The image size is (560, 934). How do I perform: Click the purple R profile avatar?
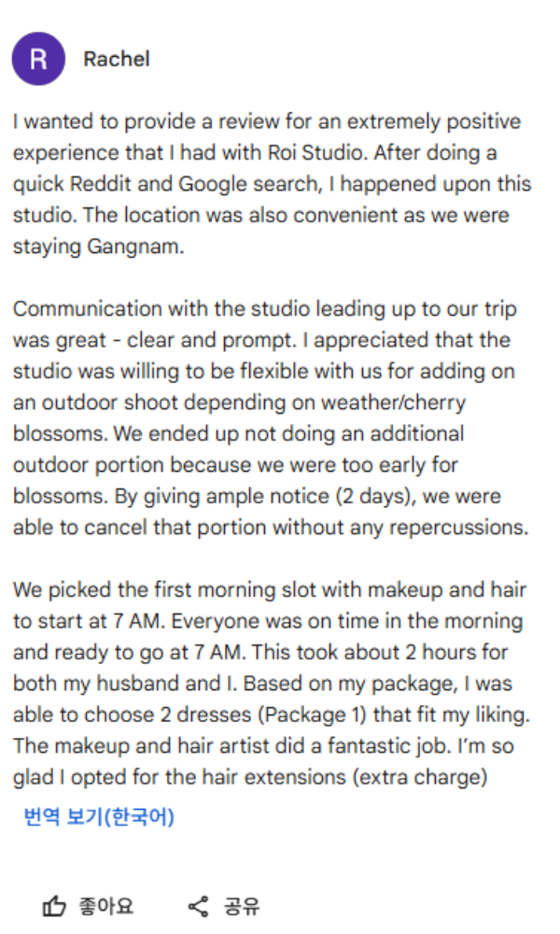38,59
